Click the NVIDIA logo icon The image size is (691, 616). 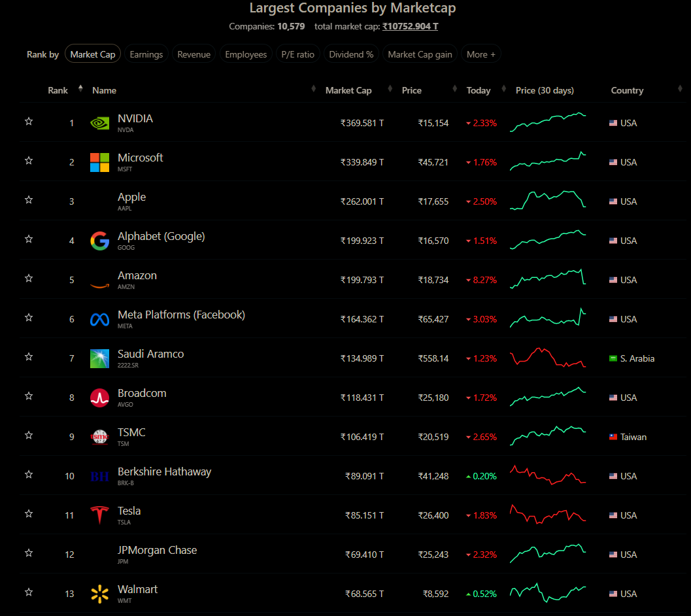click(x=99, y=123)
